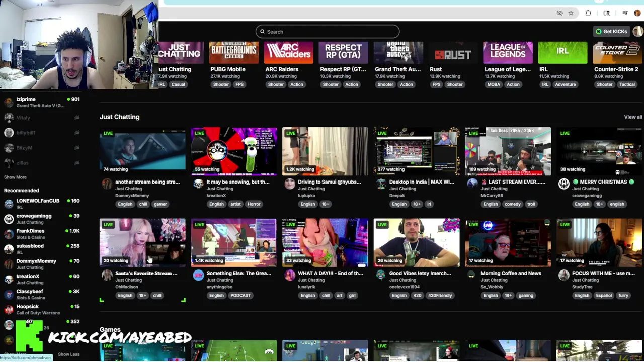Expand followed channels with Show More
Viewport: 644px width, 362px height.
pyautogui.click(x=15, y=177)
